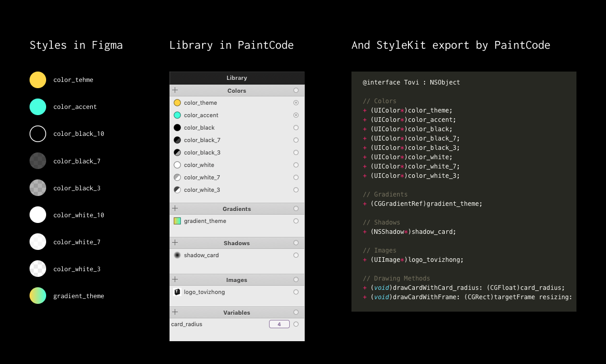
Task: Click the logo_tovizhong image thumbnail
Action: point(177,292)
